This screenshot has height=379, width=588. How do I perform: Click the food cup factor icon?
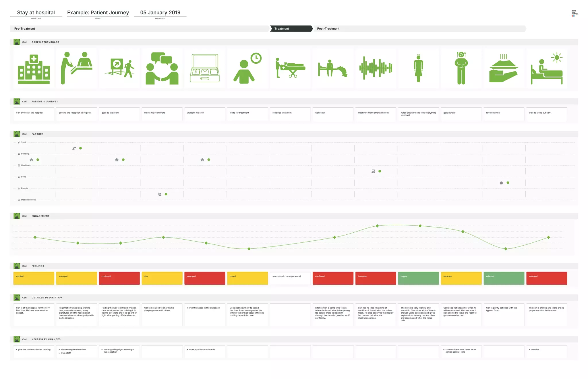click(x=501, y=183)
